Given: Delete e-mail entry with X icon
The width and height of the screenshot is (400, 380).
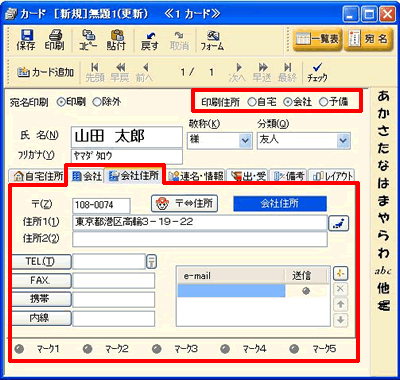Looking at the screenshot, I should (340, 289).
